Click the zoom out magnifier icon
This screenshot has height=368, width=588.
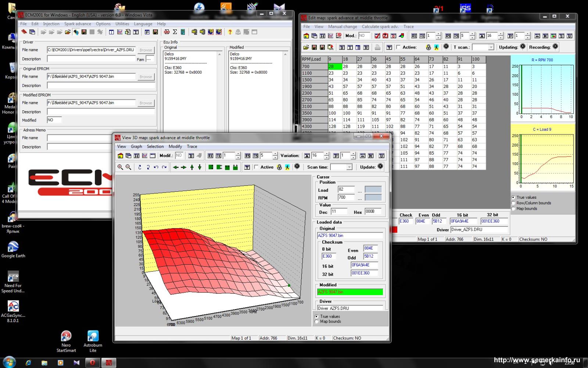pyautogui.click(x=128, y=167)
